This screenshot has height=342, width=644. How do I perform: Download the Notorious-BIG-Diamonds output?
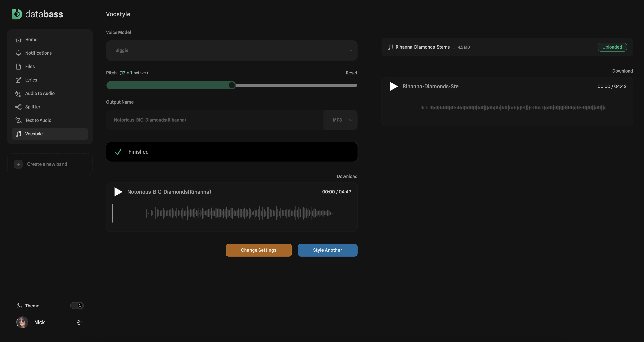(347, 176)
